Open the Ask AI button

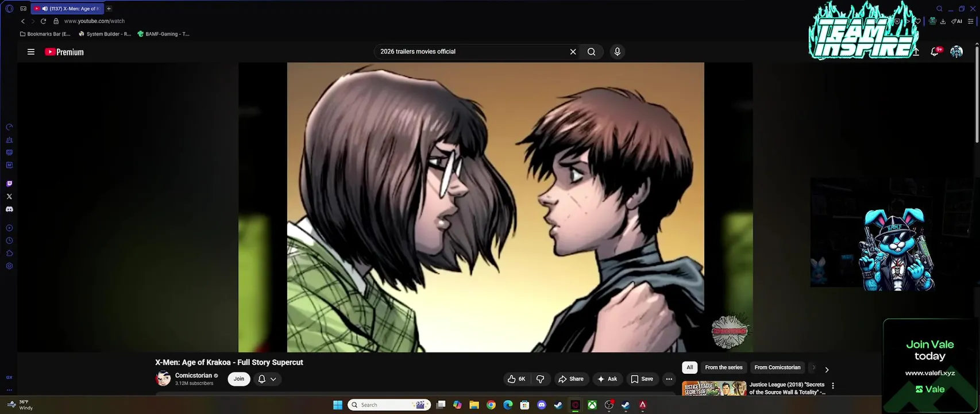coord(607,379)
